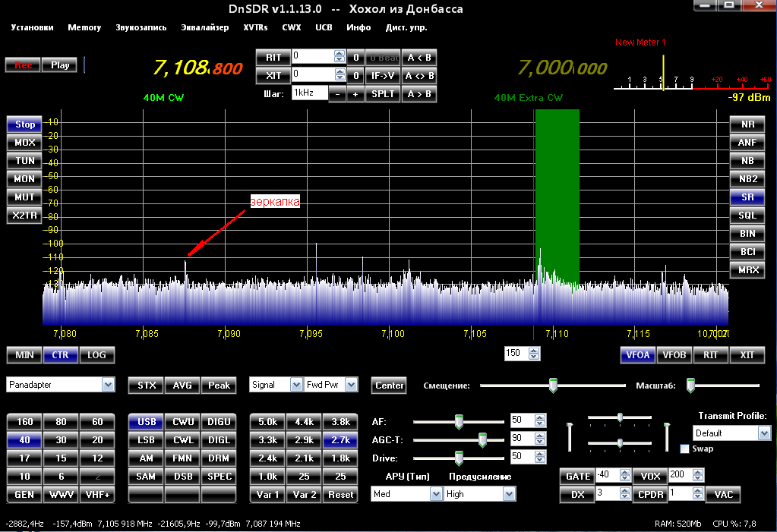
Task: Stop the receiver with Stop button
Action: (25, 124)
